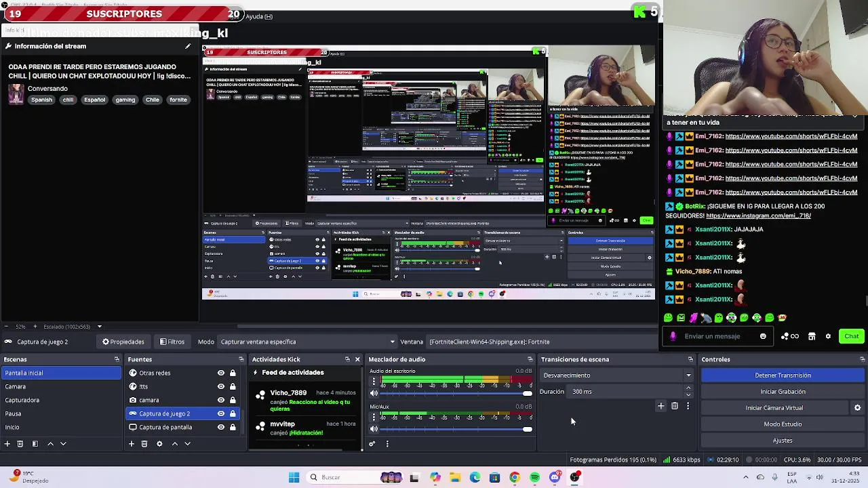Remove the selected source with the trash icon
868x488 pixels.
coord(144,444)
